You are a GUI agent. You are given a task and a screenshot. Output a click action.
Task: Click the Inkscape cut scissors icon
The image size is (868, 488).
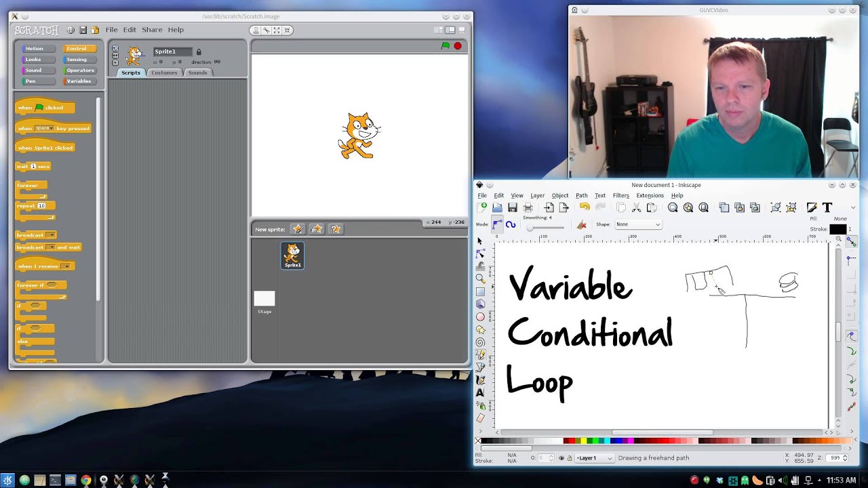point(636,207)
